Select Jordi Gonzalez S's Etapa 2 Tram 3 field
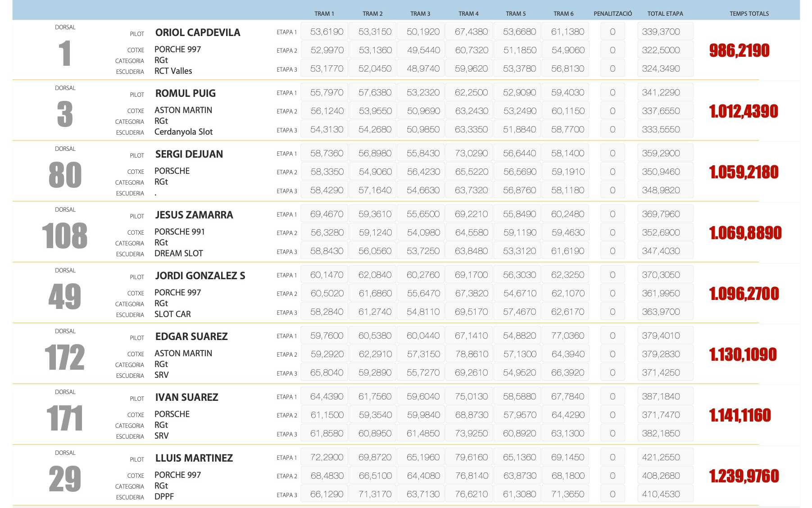This screenshot has width=812, height=508. (x=423, y=294)
